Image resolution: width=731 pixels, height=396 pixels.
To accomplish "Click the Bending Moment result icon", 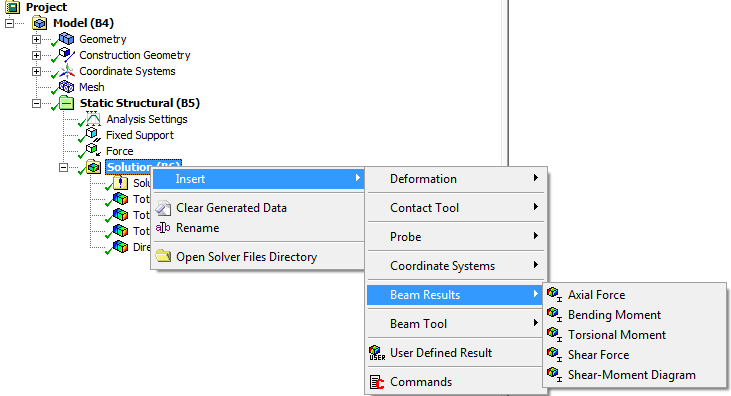I will (x=554, y=314).
